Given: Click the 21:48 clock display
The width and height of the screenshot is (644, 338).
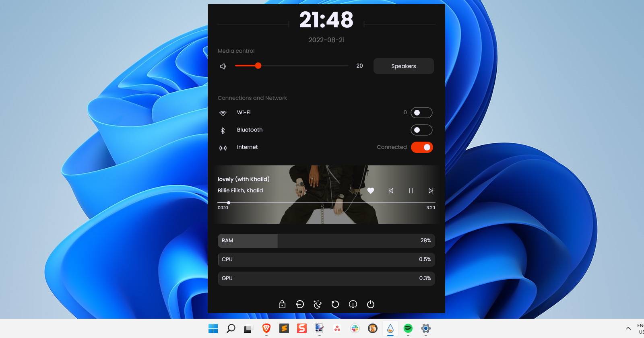Looking at the screenshot, I should pyautogui.click(x=326, y=20).
